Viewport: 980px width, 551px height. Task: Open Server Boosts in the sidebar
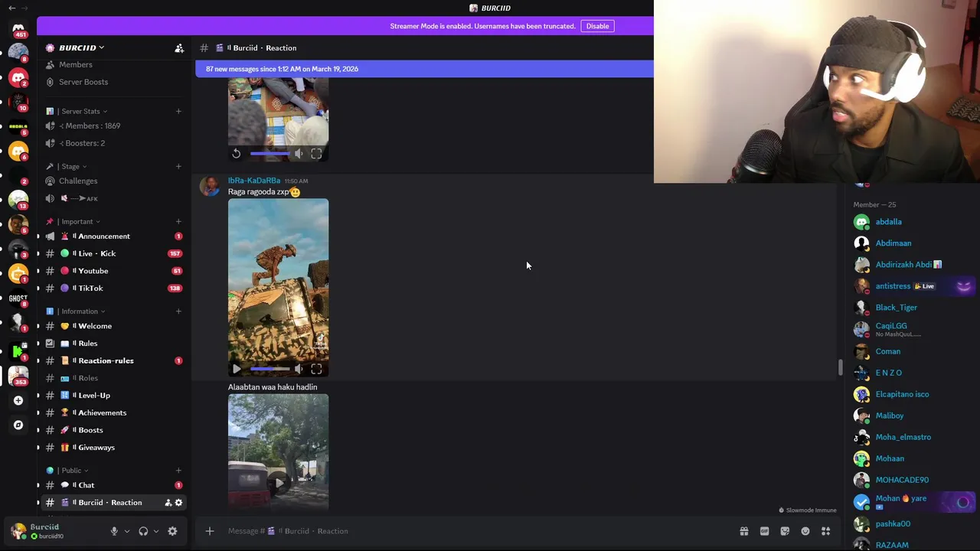[83, 82]
